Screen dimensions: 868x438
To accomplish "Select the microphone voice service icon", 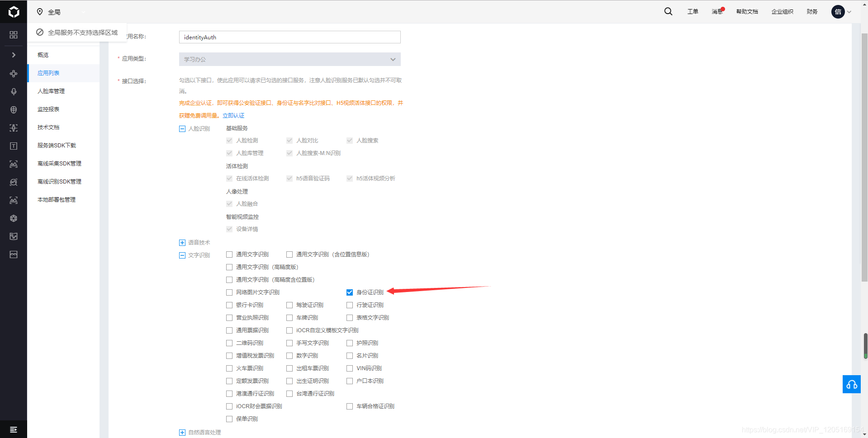I will point(13,91).
